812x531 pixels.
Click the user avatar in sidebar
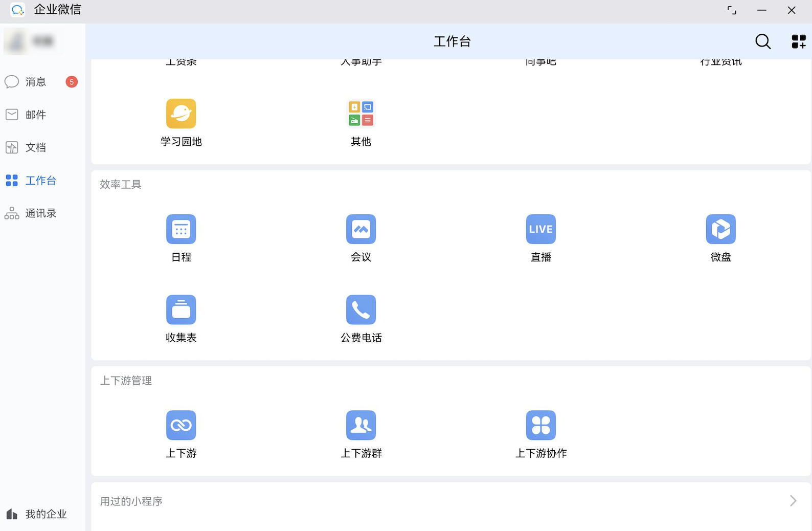pyautogui.click(x=16, y=41)
